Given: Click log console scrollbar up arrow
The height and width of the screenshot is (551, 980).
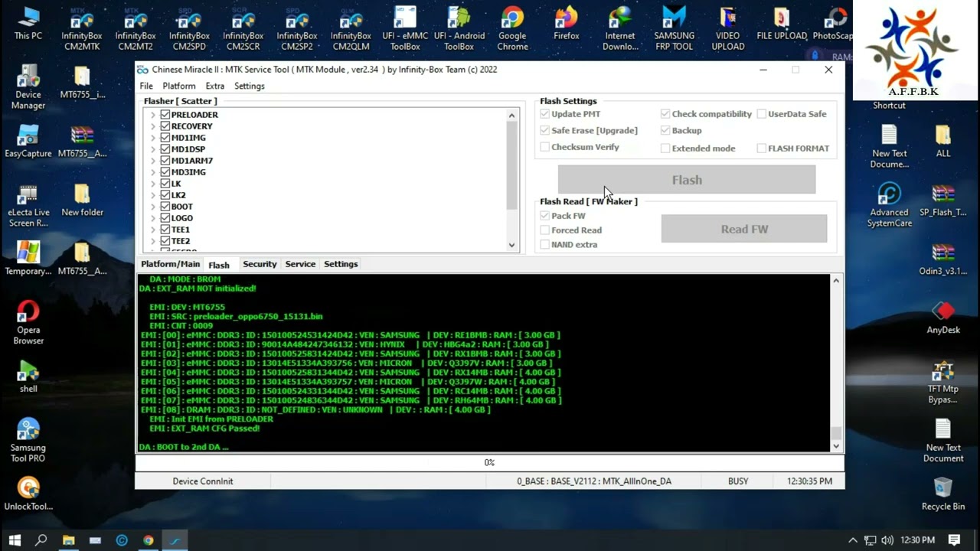Looking at the screenshot, I should pos(836,281).
